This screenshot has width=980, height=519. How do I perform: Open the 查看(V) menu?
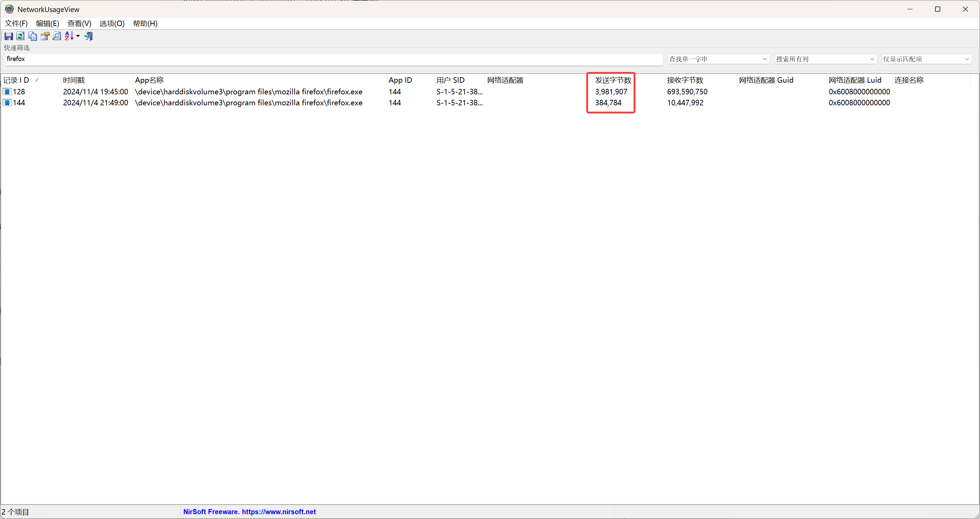click(x=79, y=24)
